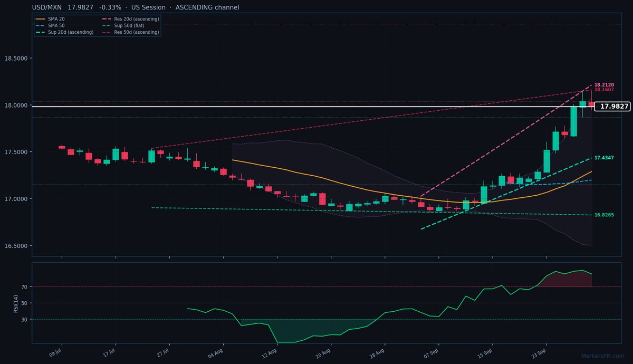The width and height of the screenshot is (633, 364).
Task: Click the 16.5000 price axis label
Action: [15, 246]
